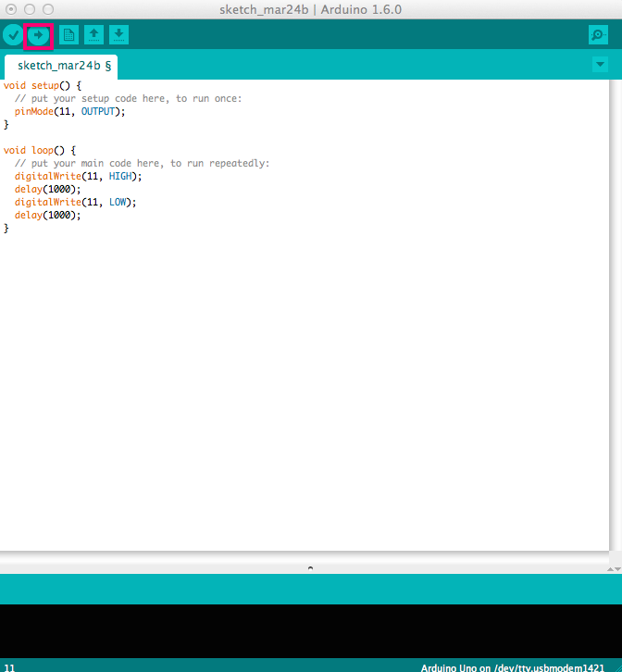Click the vertical editor scrollbar
This screenshot has height=672, width=622.
coord(616,315)
